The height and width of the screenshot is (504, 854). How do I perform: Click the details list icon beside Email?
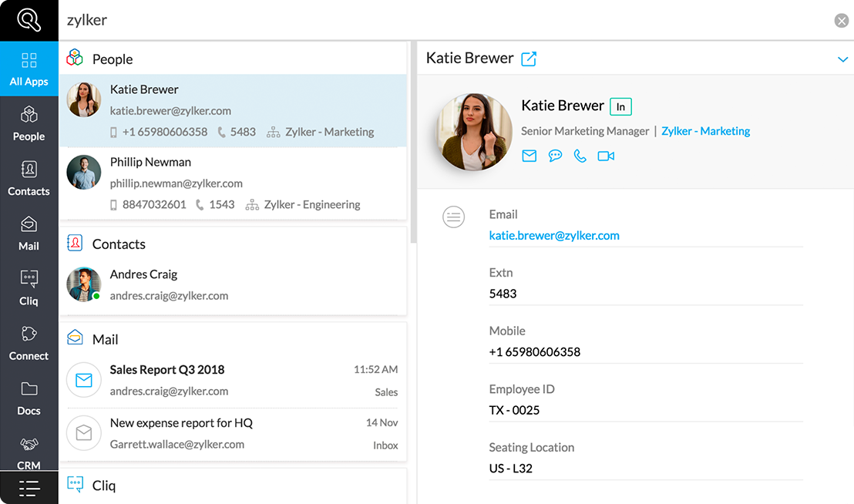(454, 217)
